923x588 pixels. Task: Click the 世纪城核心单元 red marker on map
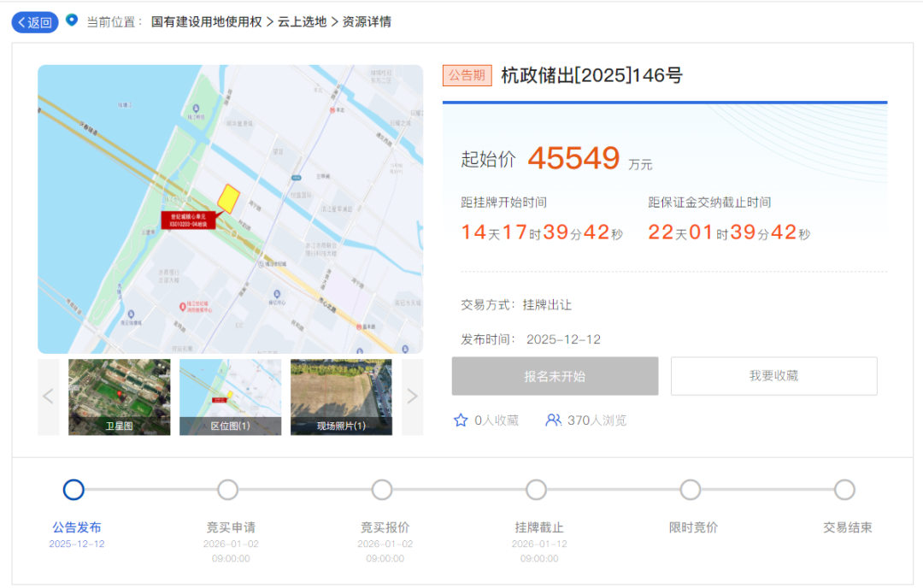pos(190,218)
